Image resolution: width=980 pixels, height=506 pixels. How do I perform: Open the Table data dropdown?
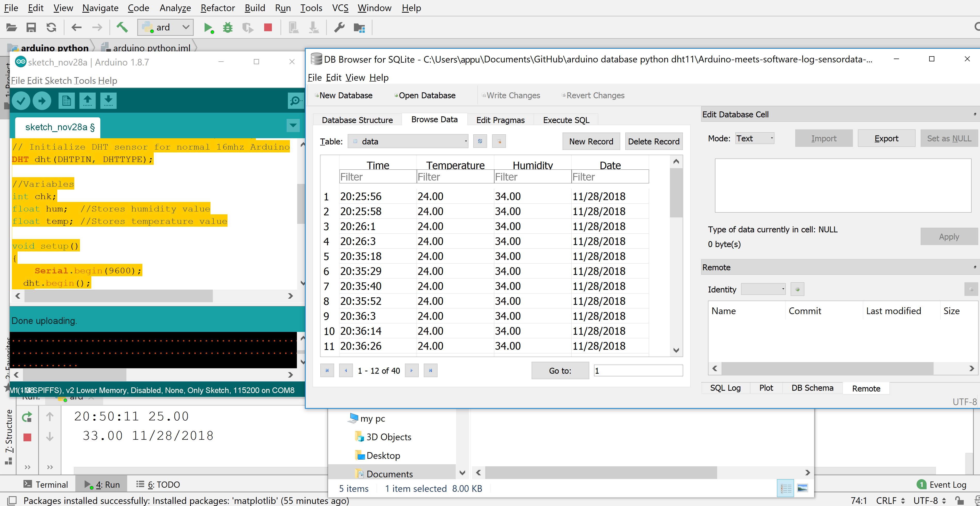[x=408, y=141]
